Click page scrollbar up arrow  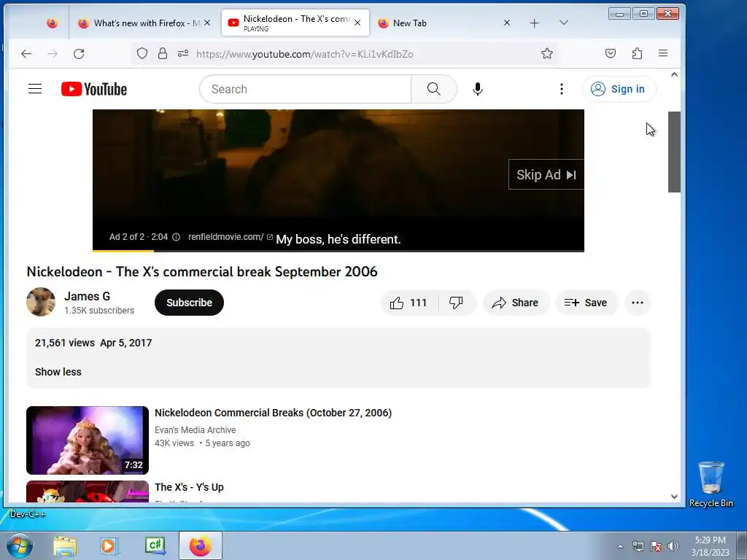(674, 74)
